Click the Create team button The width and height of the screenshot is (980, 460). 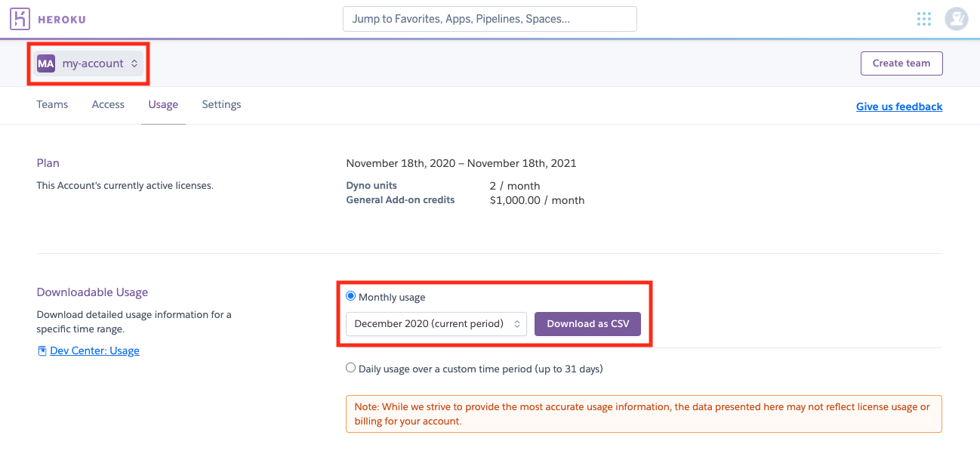point(901,63)
